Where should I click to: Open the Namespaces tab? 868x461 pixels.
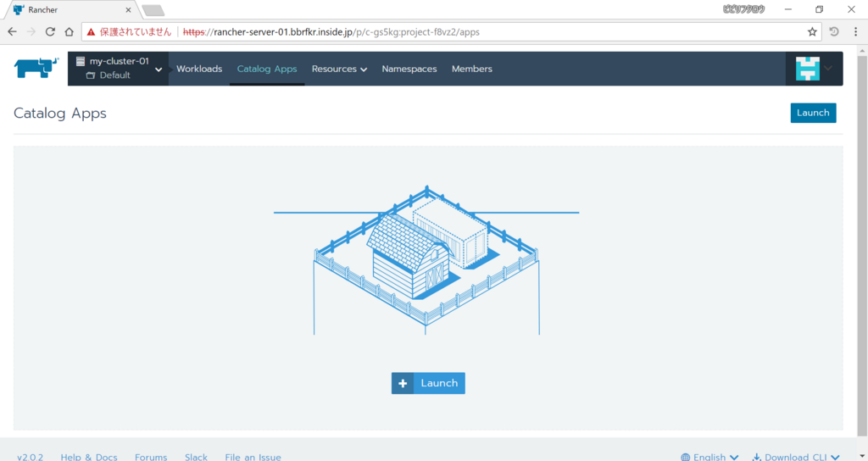pos(409,69)
